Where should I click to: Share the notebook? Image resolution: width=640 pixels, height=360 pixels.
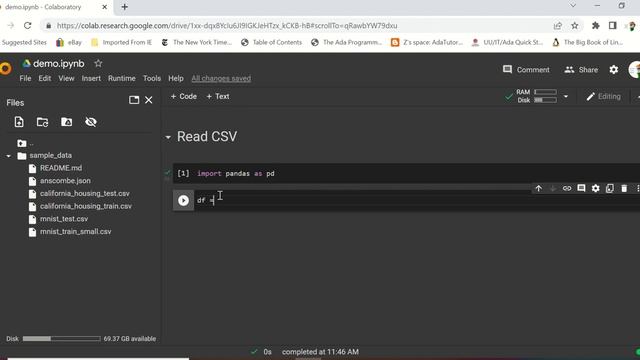[581, 70]
